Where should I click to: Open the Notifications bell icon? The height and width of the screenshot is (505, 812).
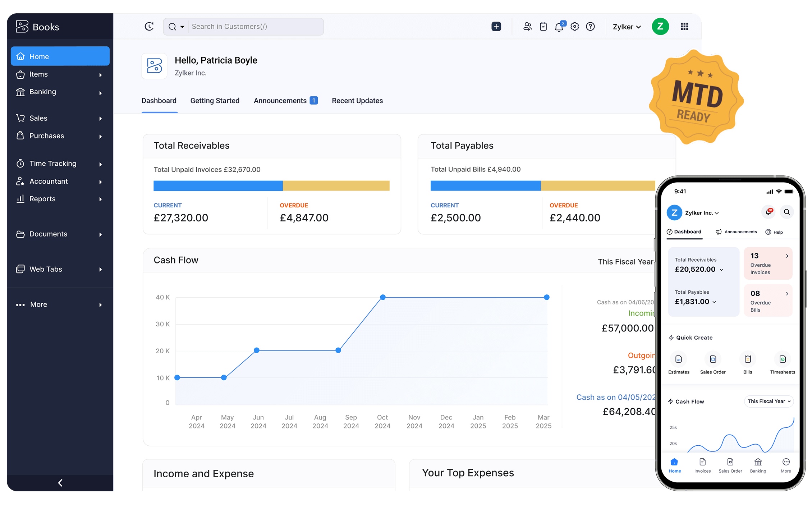point(559,26)
